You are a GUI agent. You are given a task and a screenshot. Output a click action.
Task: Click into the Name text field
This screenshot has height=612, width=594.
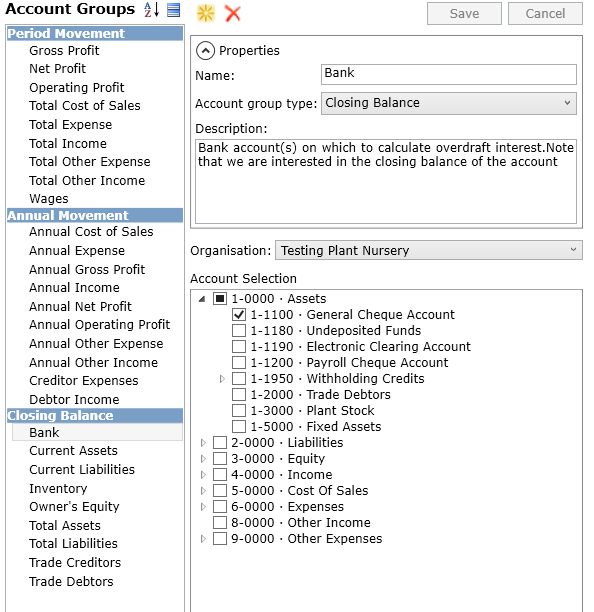pyautogui.click(x=448, y=74)
